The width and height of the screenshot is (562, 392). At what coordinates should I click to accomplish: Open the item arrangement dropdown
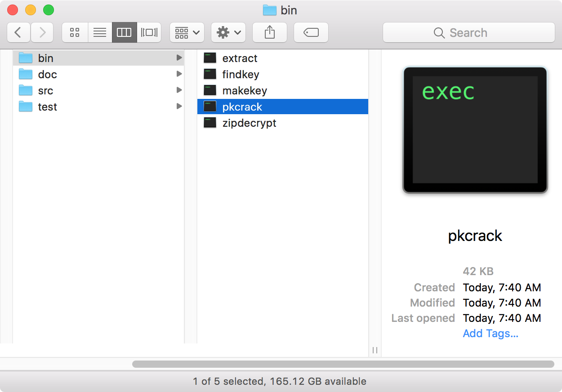[187, 32]
